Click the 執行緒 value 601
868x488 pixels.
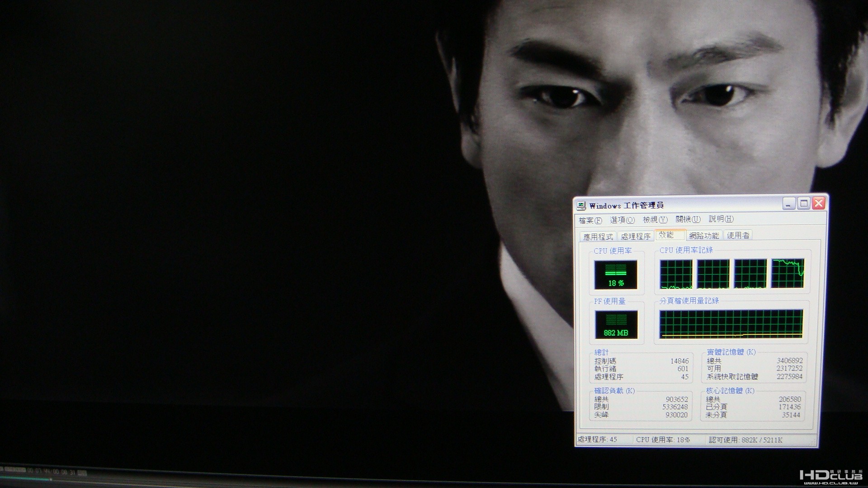683,369
